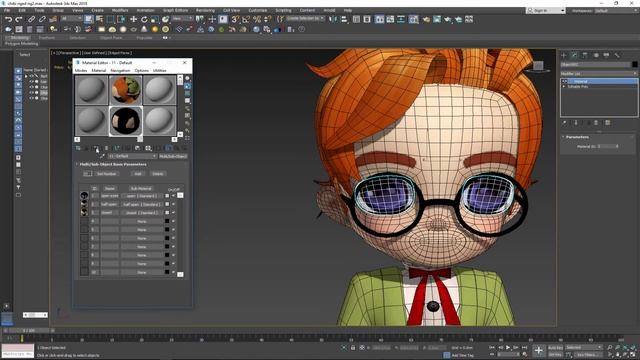The image size is (640, 360).
Task: Open the Graph Editors menu
Action: point(176,10)
